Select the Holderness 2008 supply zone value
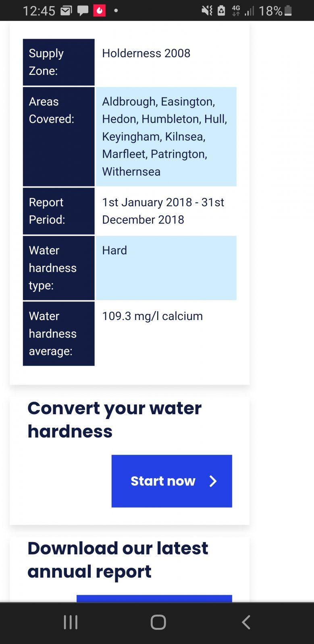The height and width of the screenshot is (644, 314). click(x=146, y=53)
